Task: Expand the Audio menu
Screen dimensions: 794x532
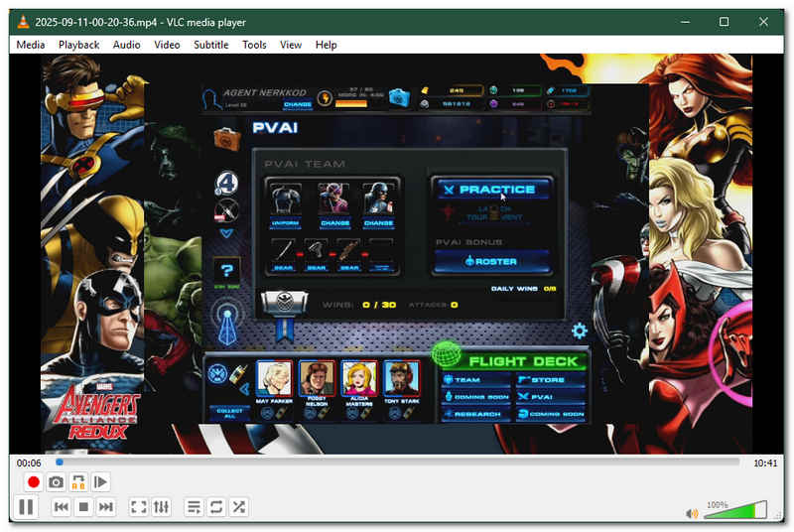Action: (x=126, y=45)
